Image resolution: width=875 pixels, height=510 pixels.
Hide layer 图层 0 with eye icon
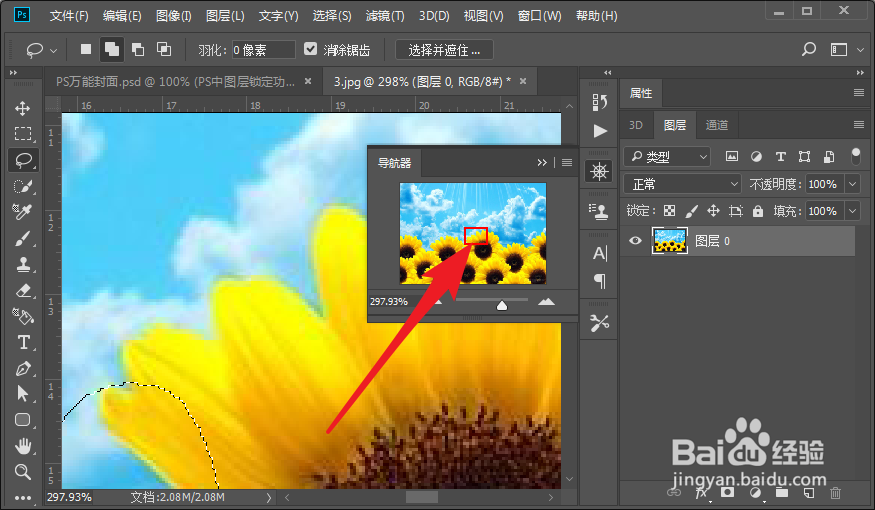(x=635, y=240)
